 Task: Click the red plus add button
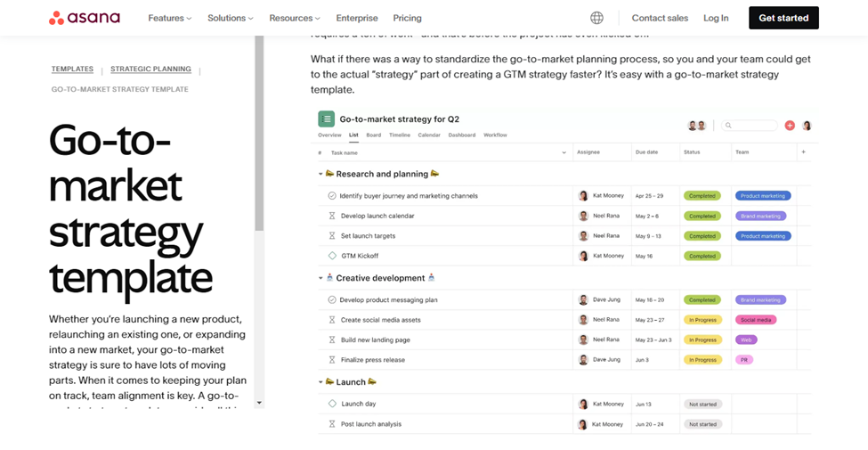tap(790, 126)
